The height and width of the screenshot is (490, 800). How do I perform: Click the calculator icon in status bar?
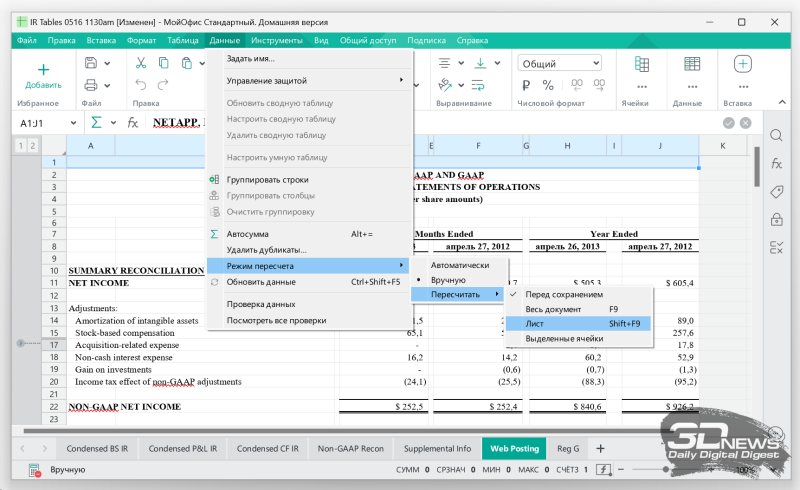tap(35, 470)
